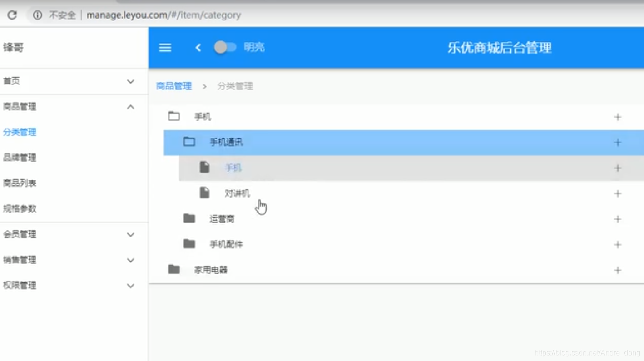This screenshot has width=644, height=361.
Task: Expand the 手机配件 folder icon
Action: tap(189, 244)
